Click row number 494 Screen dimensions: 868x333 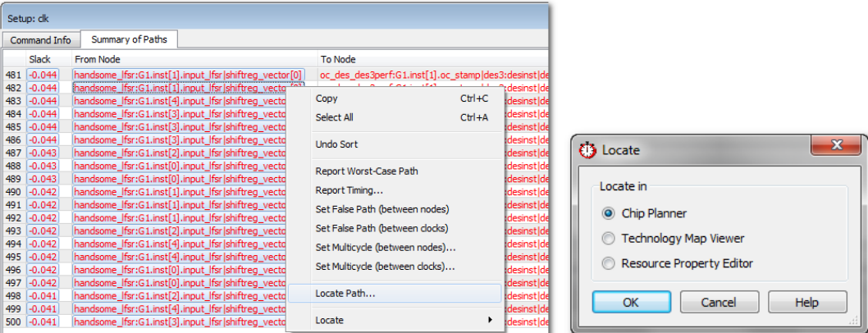pos(13,244)
